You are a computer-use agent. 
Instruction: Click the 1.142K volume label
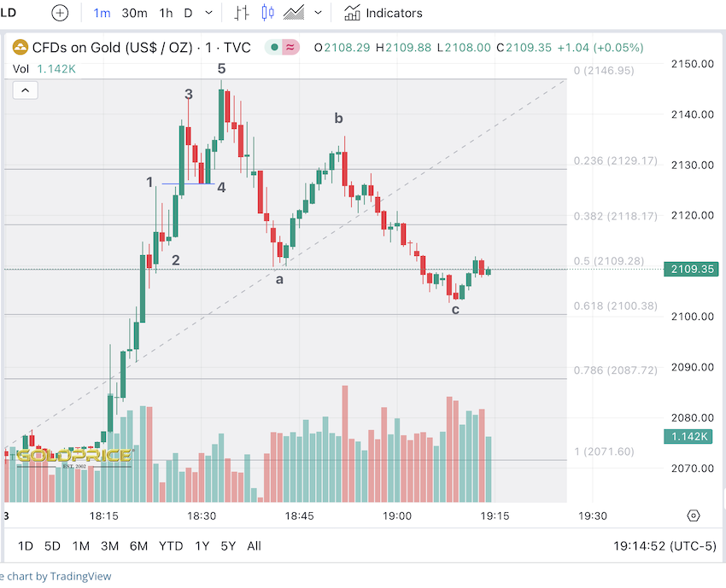[687, 436]
